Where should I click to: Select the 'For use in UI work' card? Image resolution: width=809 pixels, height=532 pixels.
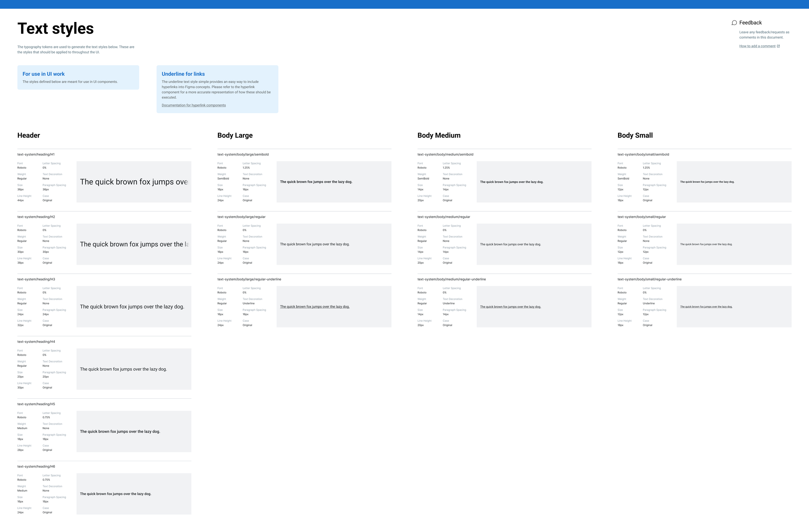pos(78,78)
